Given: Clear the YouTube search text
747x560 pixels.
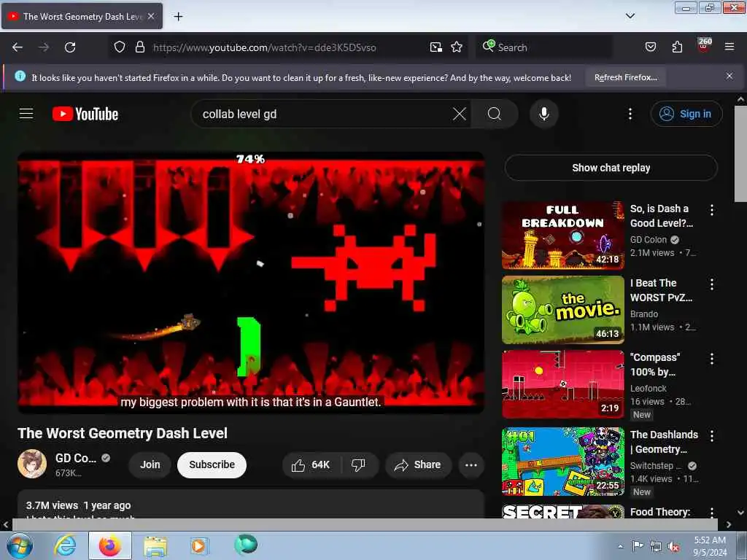Looking at the screenshot, I should click(460, 114).
